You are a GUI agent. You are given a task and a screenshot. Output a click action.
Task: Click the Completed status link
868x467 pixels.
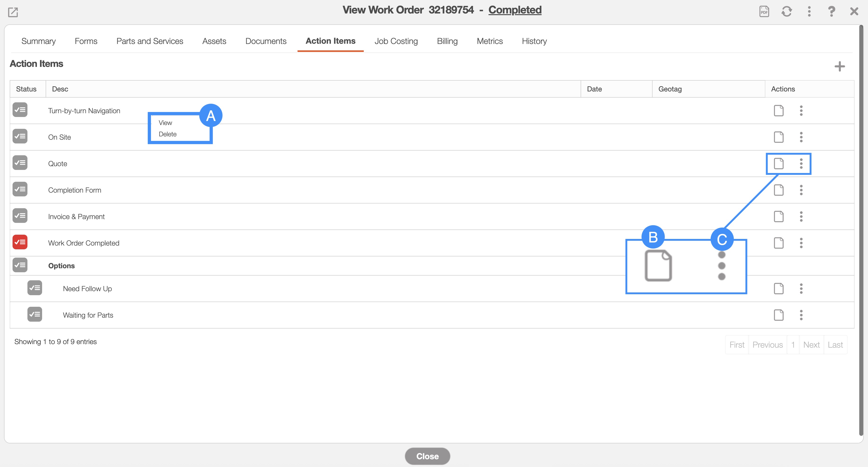[515, 10]
